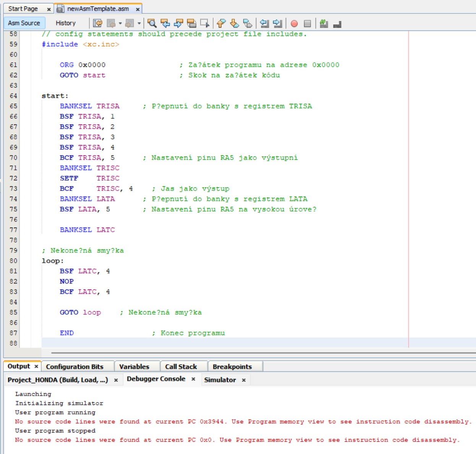Toggle rectangular selection mode
This screenshot has width=476, height=454.
tap(205, 23)
